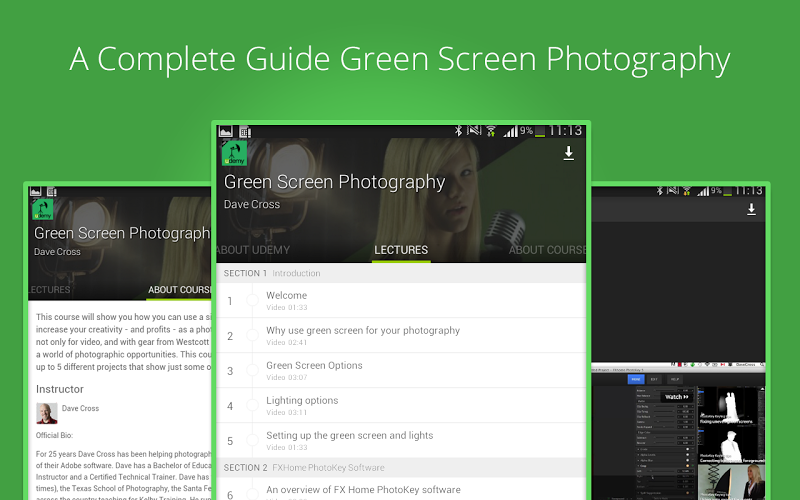Open the bride and groom silhouette thumbnail
800x500 pixels.
(x=733, y=406)
